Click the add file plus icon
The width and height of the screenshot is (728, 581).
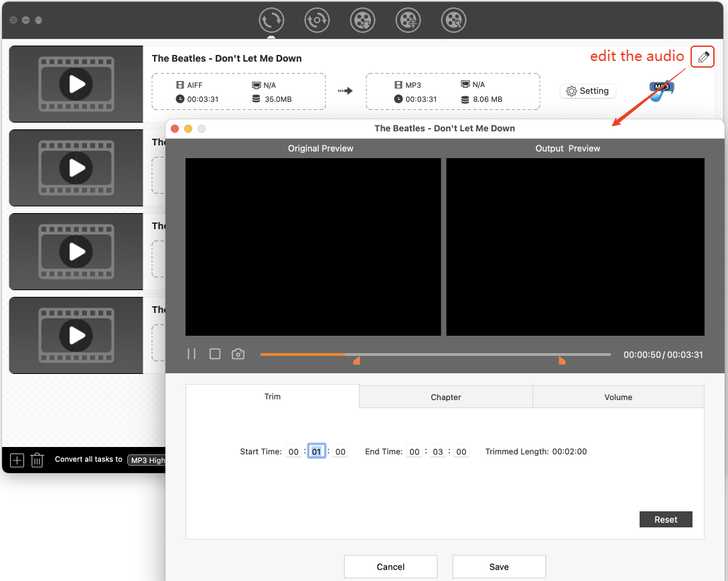[17, 460]
